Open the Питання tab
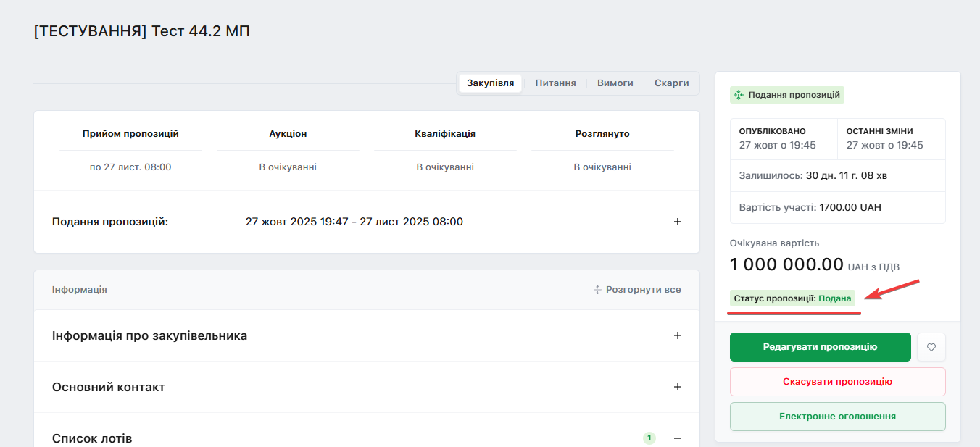 pyautogui.click(x=555, y=83)
